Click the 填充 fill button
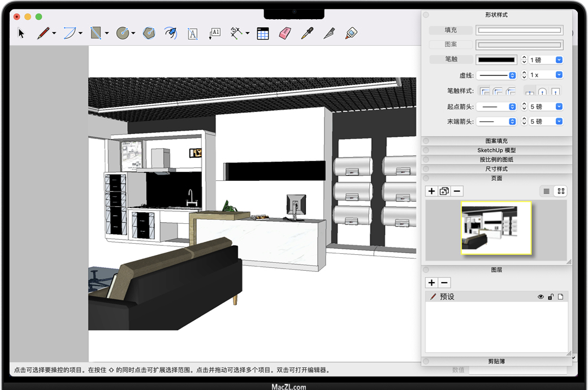 pyautogui.click(x=451, y=31)
